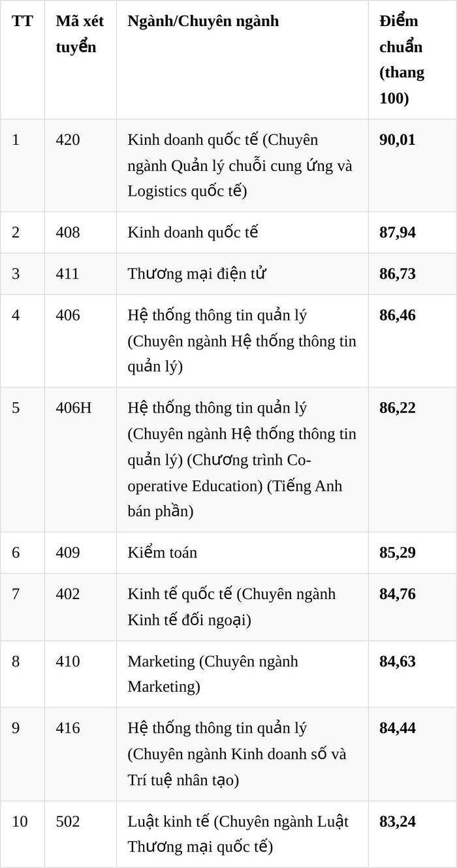This screenshot has height=868, width=457.
Task: Select 'Luật kinh tế' major cell
Action: pos(242,834)
